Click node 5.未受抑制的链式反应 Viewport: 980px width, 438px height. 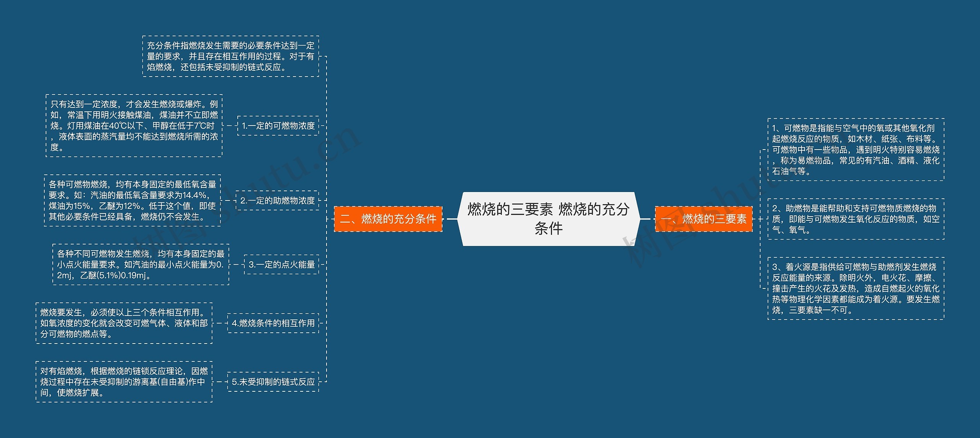(273, 382)
